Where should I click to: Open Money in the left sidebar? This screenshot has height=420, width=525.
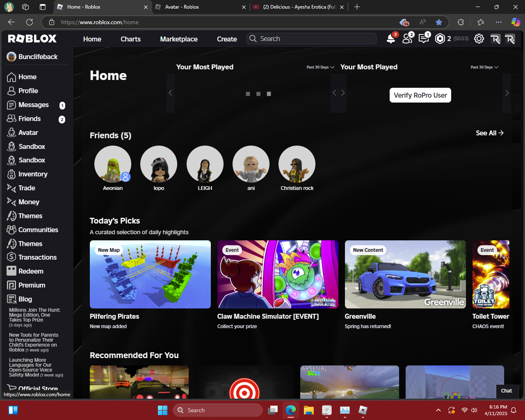pos(29,202)
